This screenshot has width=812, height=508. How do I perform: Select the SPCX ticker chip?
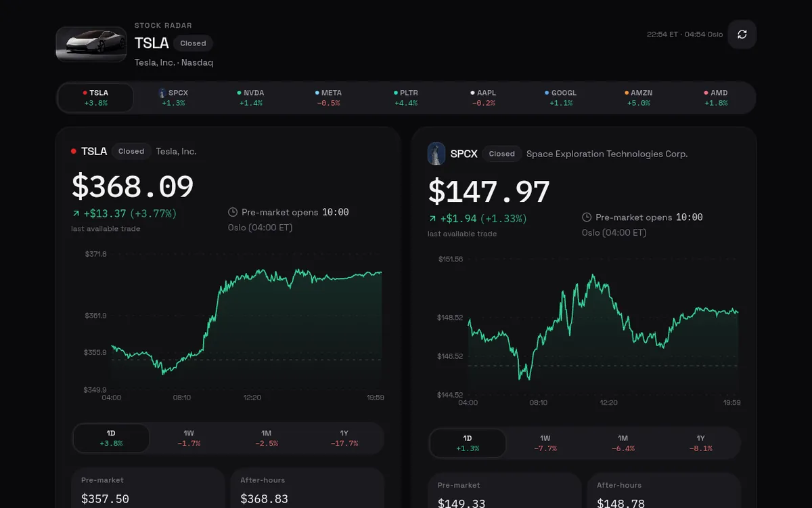click(x=173, y=98)
